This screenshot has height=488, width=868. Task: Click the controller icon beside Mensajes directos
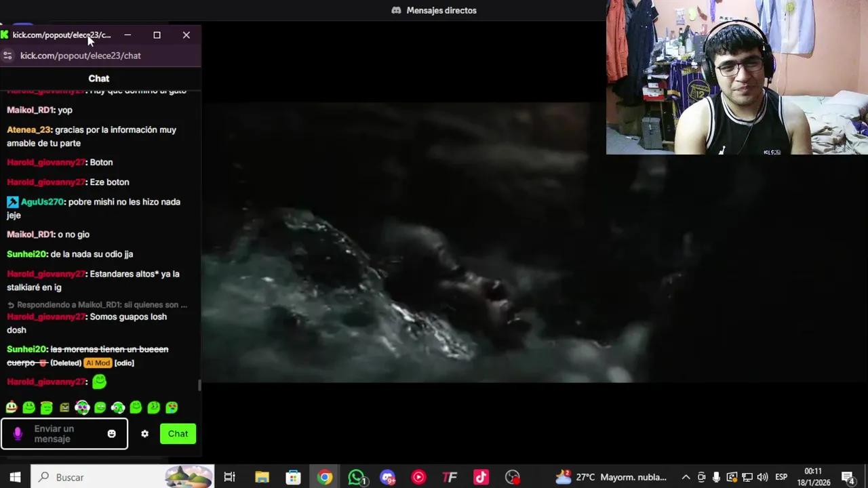click(x=396, y=10)
